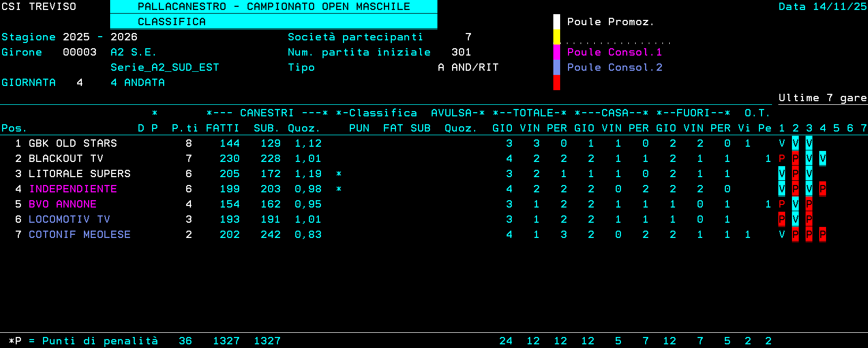Click COTONIF MEOLESE's fourth result P badge
The image size is (868, 348).
[x=822, y=234]
